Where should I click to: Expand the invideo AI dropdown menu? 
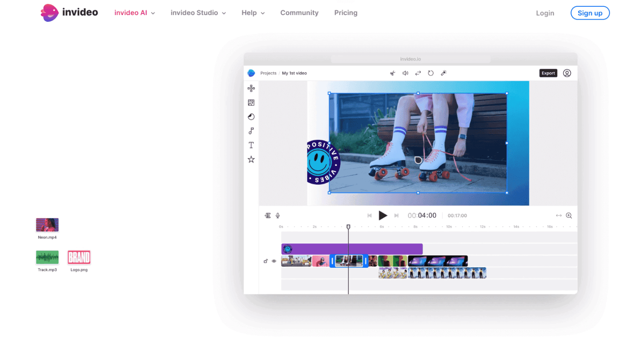[135, 13]
